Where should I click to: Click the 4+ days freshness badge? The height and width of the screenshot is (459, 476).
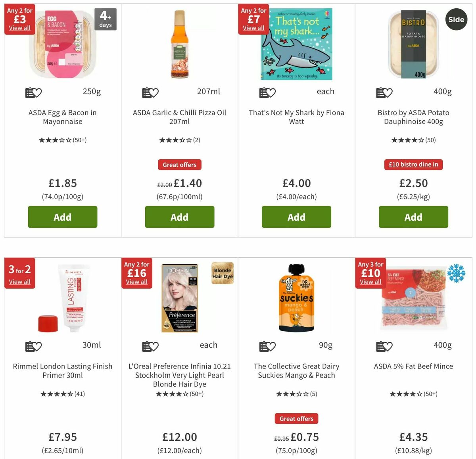[x=105, y=19]
